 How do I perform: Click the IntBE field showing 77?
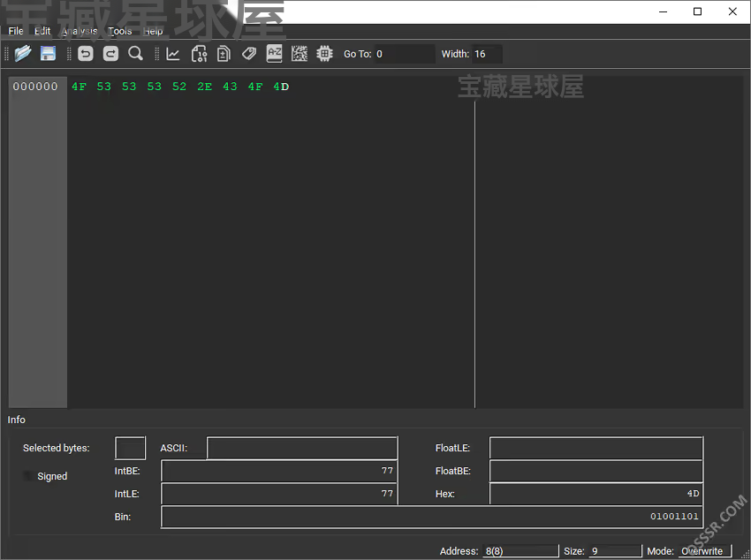pyautogui.click(x=279, y=471)
